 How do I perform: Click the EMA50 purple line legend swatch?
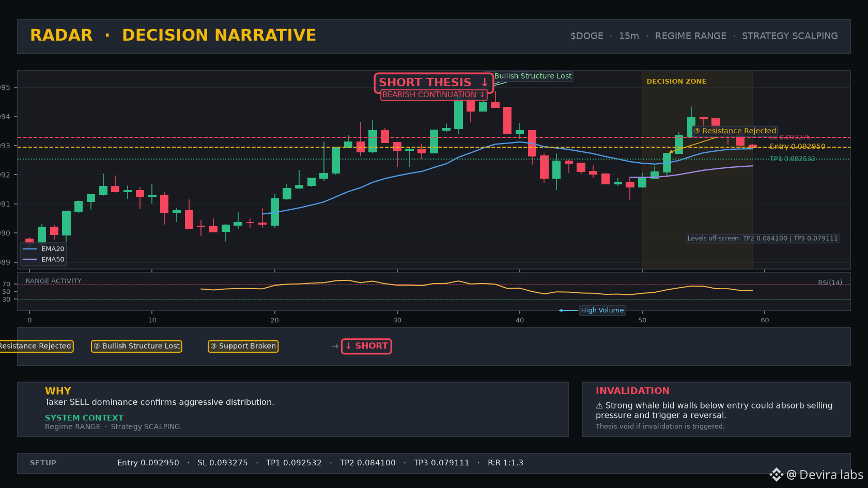coord(30,259)
